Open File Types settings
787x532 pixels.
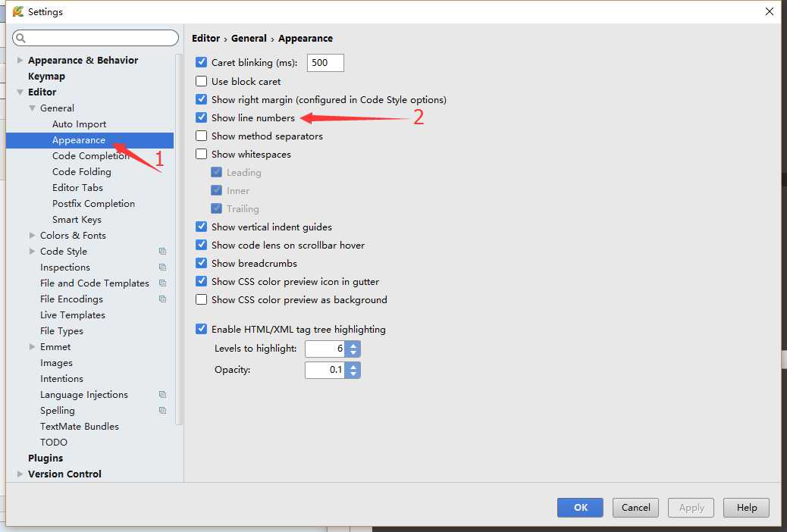(x=61, y=330)
